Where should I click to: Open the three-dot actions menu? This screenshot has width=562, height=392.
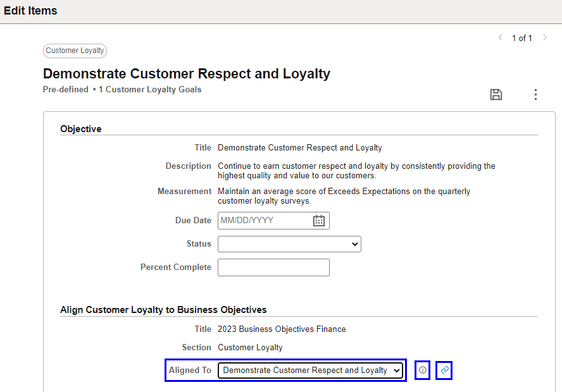click(535, 94)
